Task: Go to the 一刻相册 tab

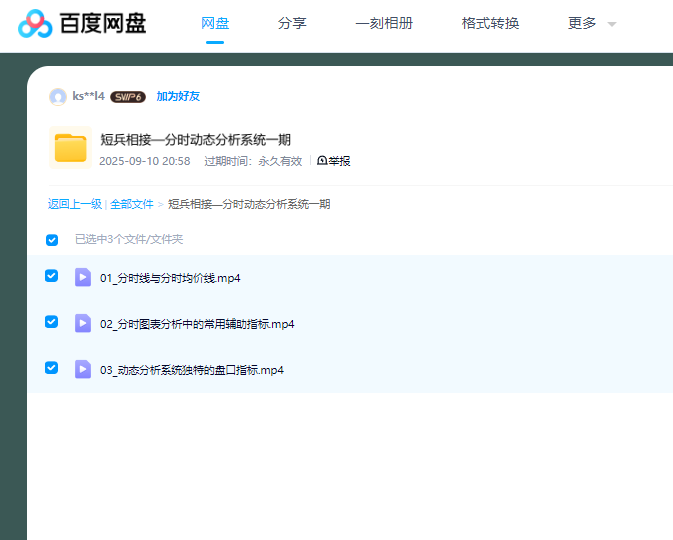Action: point(384,23)
